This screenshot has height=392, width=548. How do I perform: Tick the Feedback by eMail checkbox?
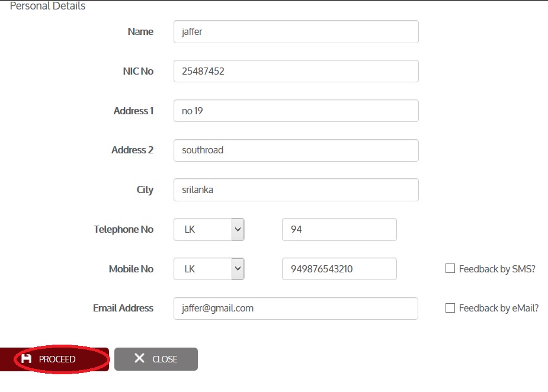(450, 308)
